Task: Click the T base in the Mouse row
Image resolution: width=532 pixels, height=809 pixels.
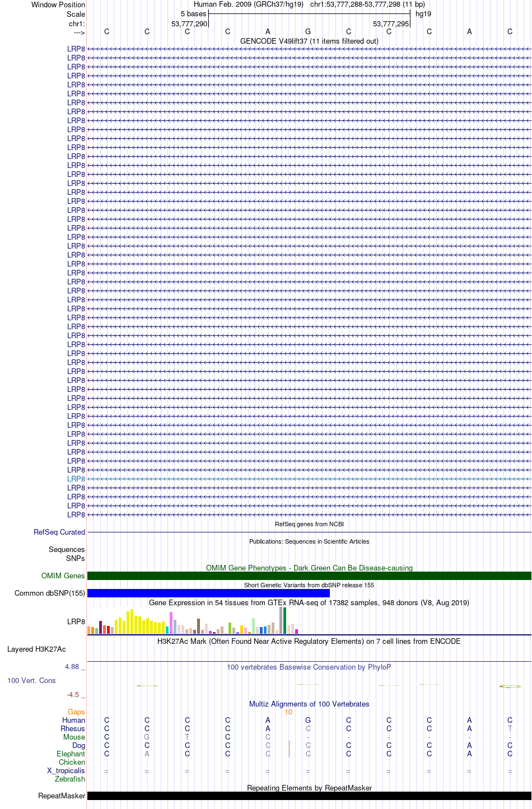Action: pos(187,737)
